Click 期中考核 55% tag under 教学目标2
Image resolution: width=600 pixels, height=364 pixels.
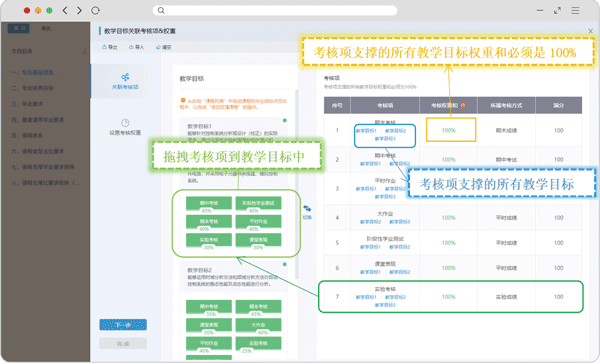tap(209, 308)
